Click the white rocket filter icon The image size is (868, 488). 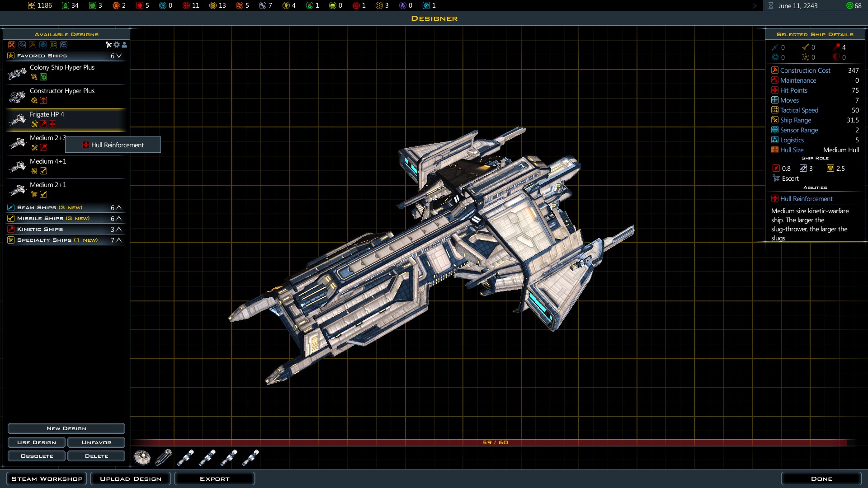point(108,45)
